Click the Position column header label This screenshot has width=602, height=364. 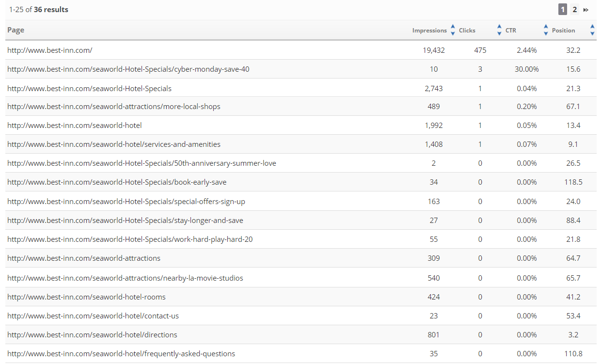click(563, 31)
